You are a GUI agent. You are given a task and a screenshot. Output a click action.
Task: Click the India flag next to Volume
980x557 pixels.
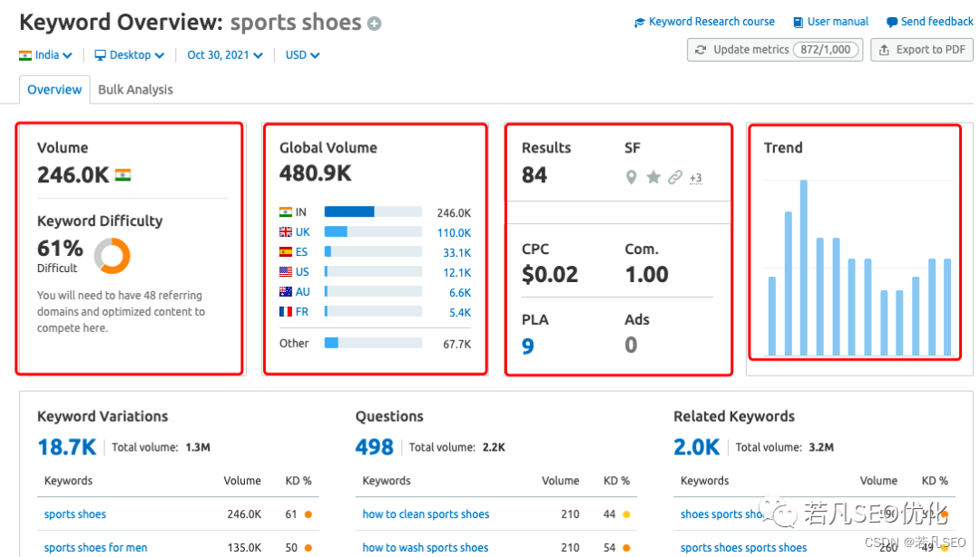pyautogui.click(x=122, y=175)
